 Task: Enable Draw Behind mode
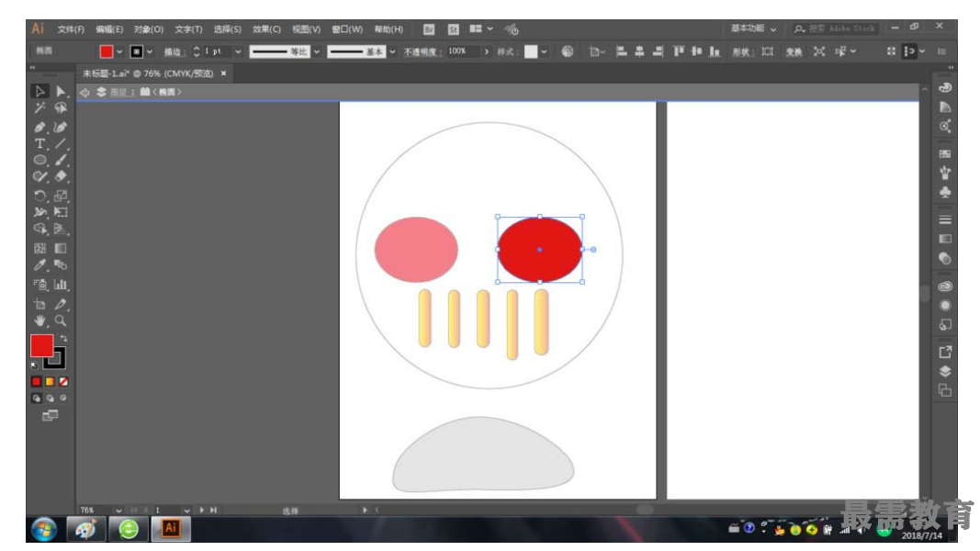click(50, 398)
